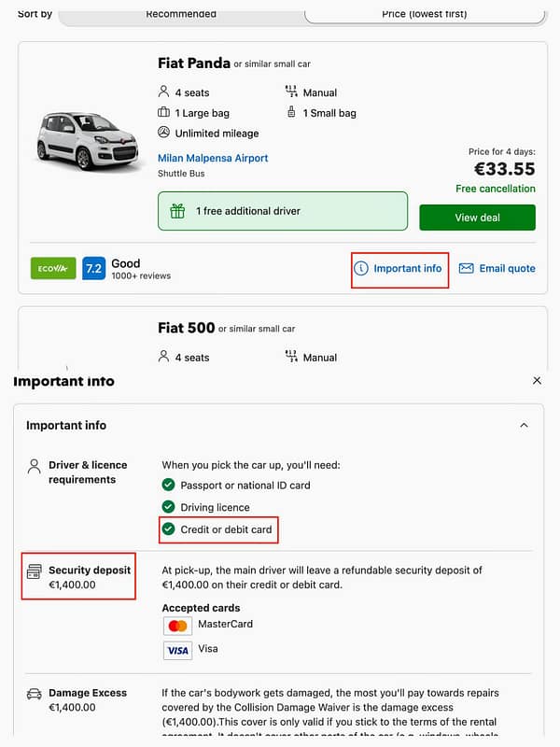Click the Passport or national ID checkmark
Screen dimensions: 560x747
pos(169,486)
